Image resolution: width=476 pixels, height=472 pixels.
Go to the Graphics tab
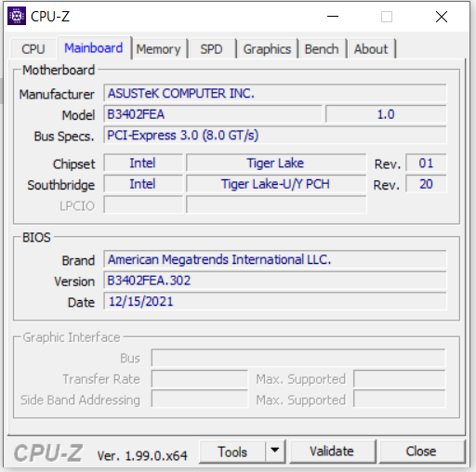[x=267, y=49]
